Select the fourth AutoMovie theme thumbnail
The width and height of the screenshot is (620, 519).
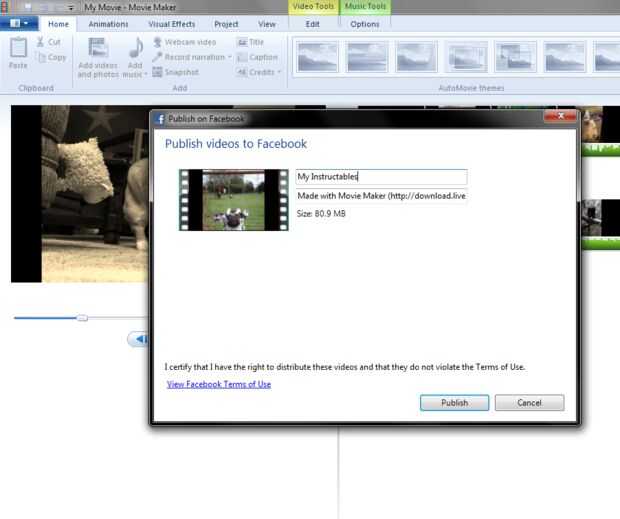tap(466, 57)
